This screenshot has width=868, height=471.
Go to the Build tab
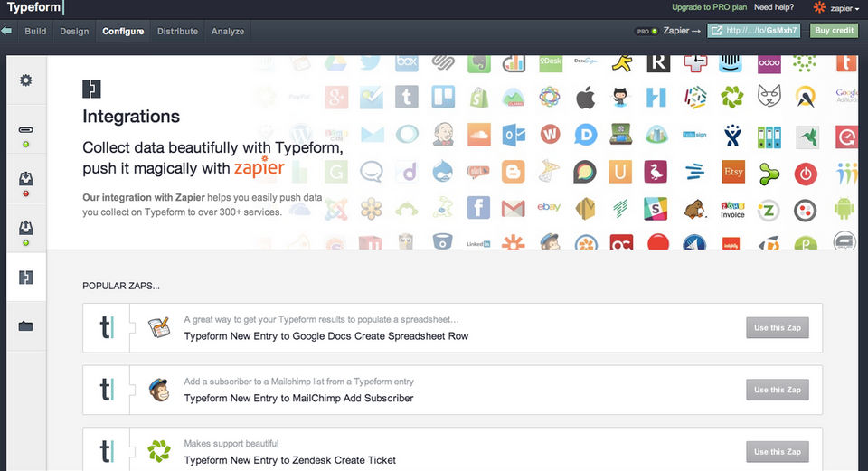[x=35, y=31]
